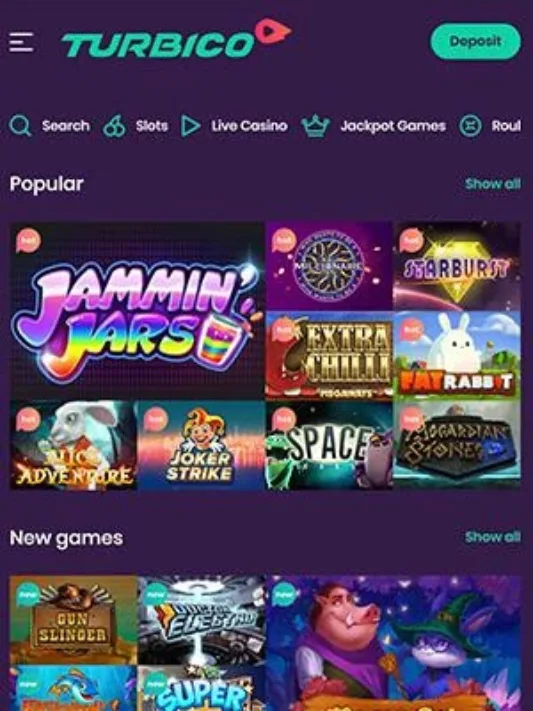
Task: Show all New games
Action: pos(493,537)
